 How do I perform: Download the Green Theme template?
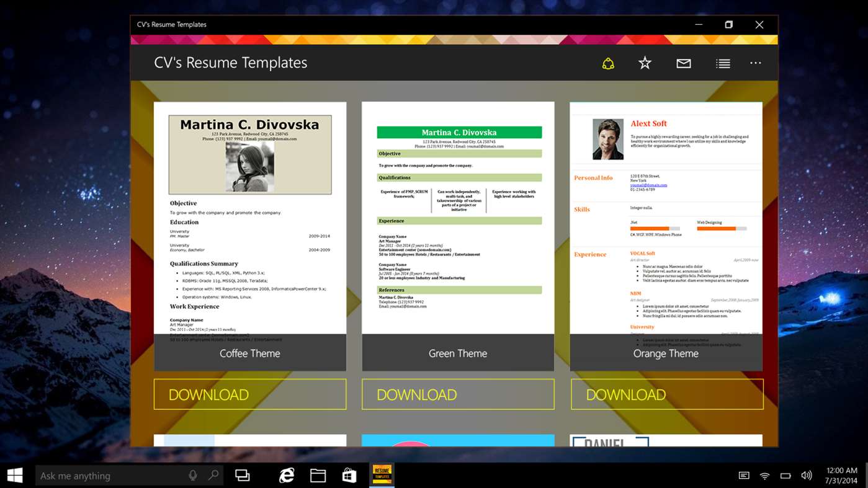(458, 394)
